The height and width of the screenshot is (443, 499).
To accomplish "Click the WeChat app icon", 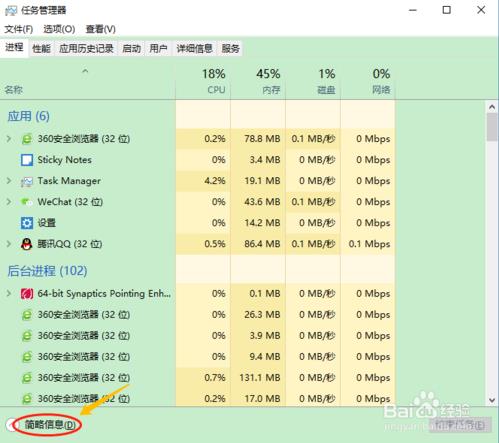I will click(x=27, y=202).
